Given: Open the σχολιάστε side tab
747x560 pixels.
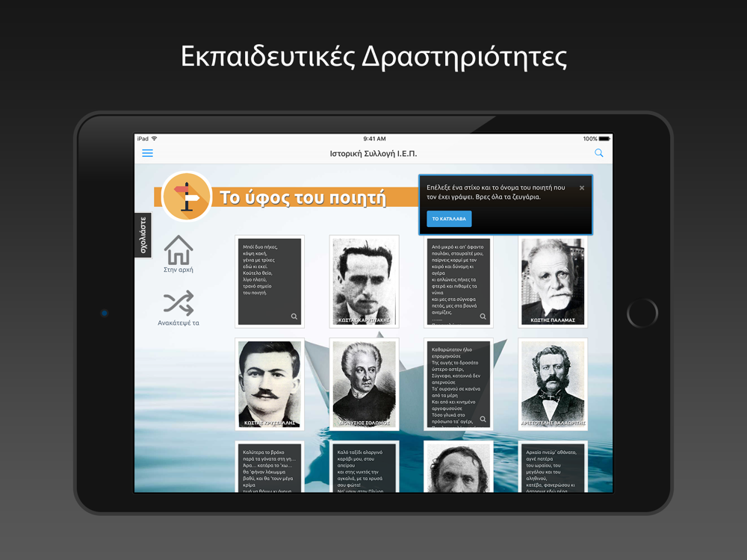Looking at the screenshot, I should tap(143, 235).
